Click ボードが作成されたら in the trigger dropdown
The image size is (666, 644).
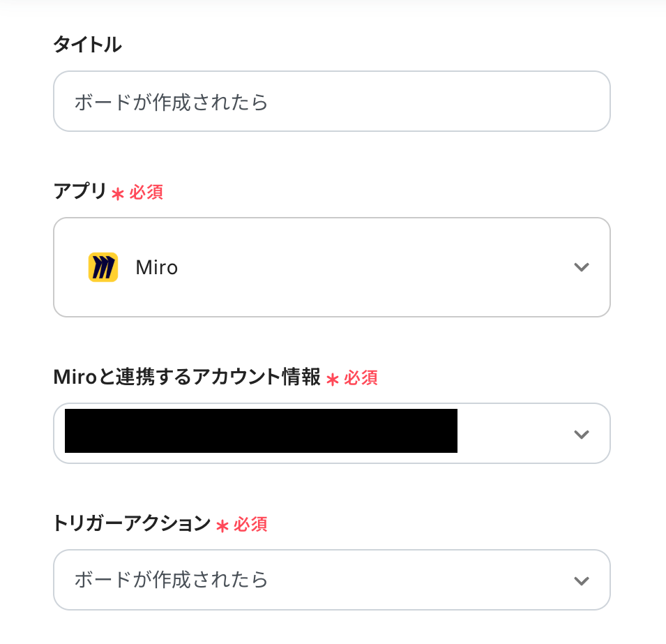172,580
